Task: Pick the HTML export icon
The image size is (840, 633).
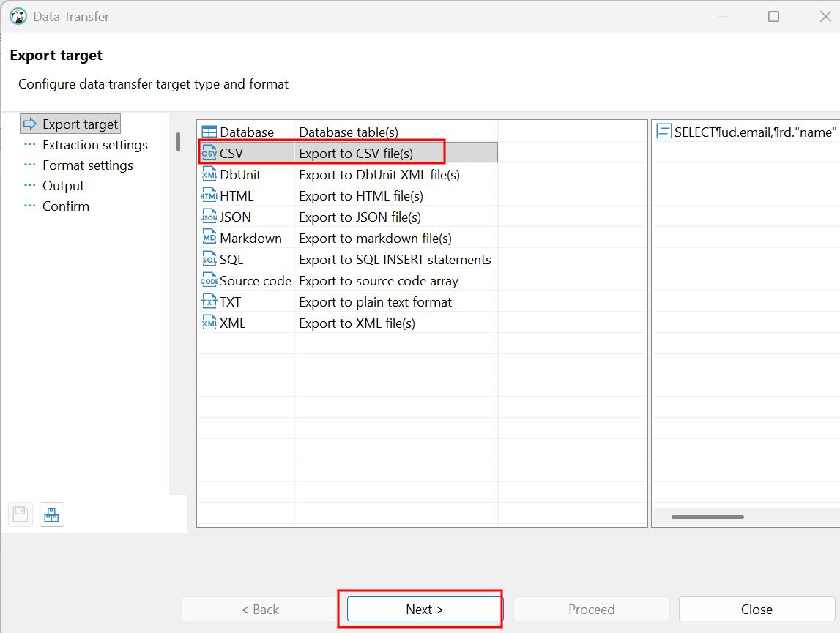Action: pyautogui.click(x=209, y=196)
